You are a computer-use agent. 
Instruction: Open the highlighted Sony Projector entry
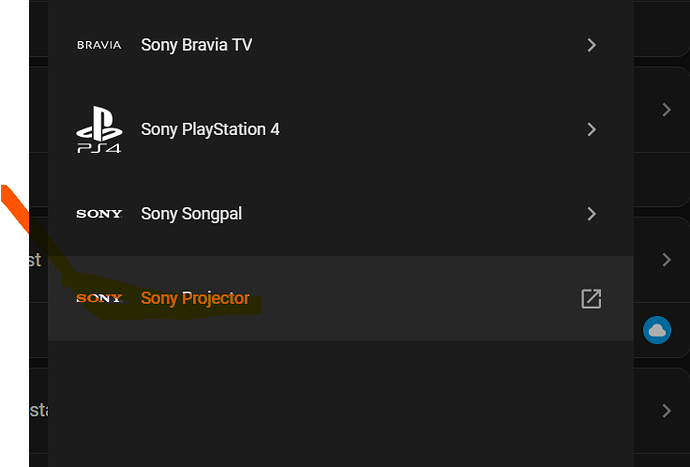[195, 298]
